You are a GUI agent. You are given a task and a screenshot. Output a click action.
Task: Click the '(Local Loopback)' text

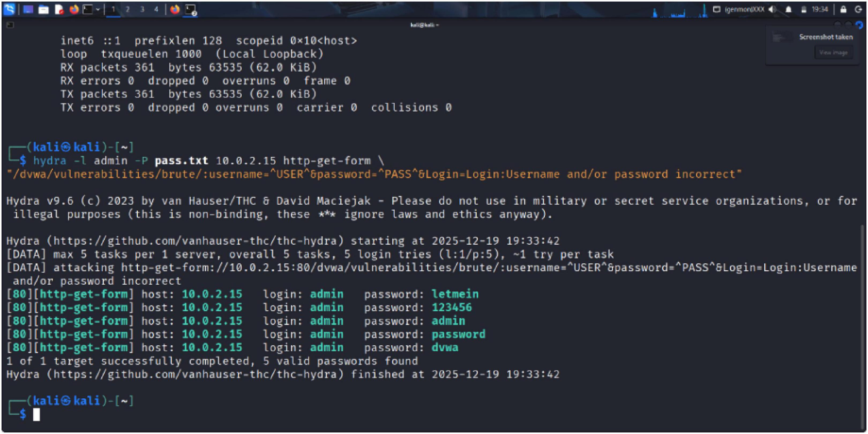tap(270, 54)
